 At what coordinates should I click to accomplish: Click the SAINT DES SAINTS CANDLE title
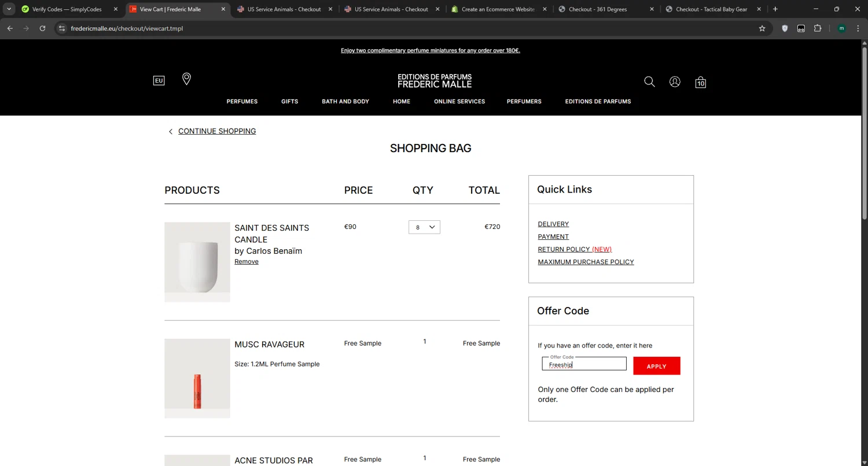pos(272,234)
